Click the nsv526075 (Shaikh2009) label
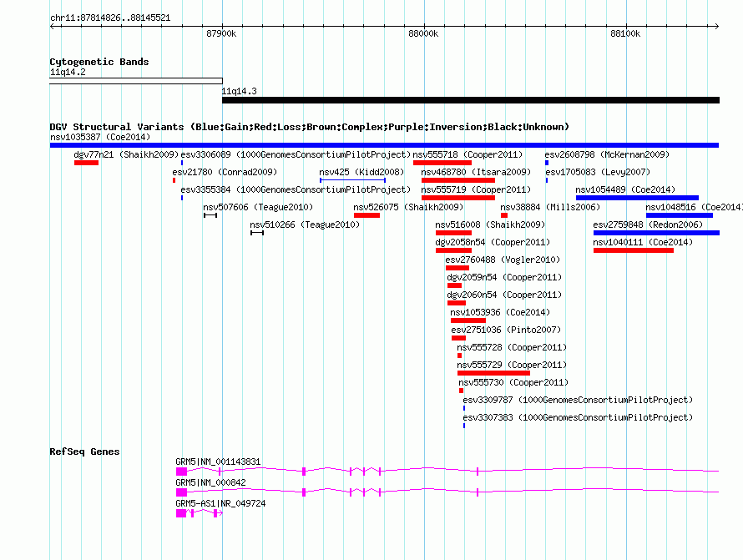The width and height of the screenshot is (743, 560). tap(408, 207)
